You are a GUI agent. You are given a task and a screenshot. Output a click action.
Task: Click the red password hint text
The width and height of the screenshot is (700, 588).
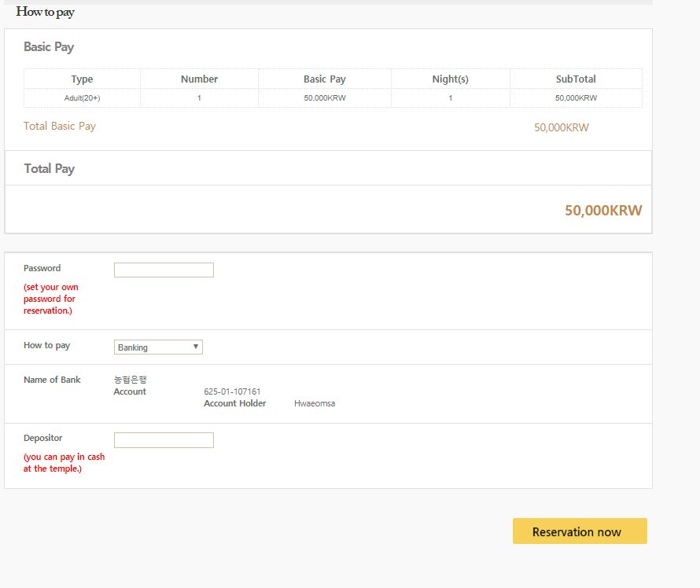click(x=51, y=299)
